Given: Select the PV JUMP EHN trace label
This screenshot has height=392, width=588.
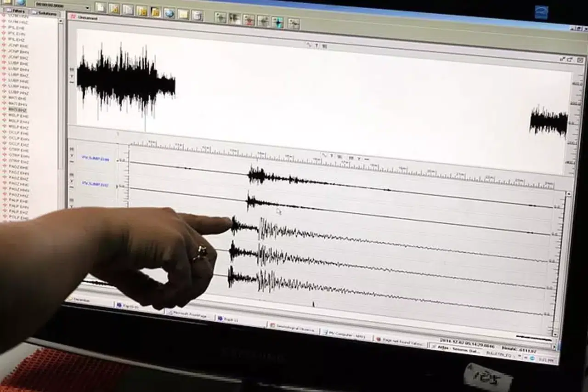Looking at the screenshot, I should pos(95,158).
